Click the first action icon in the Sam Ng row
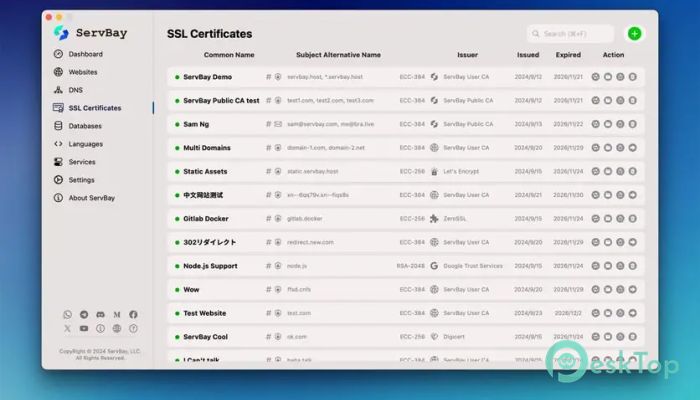700x400 pixels. tap(596, 124)
